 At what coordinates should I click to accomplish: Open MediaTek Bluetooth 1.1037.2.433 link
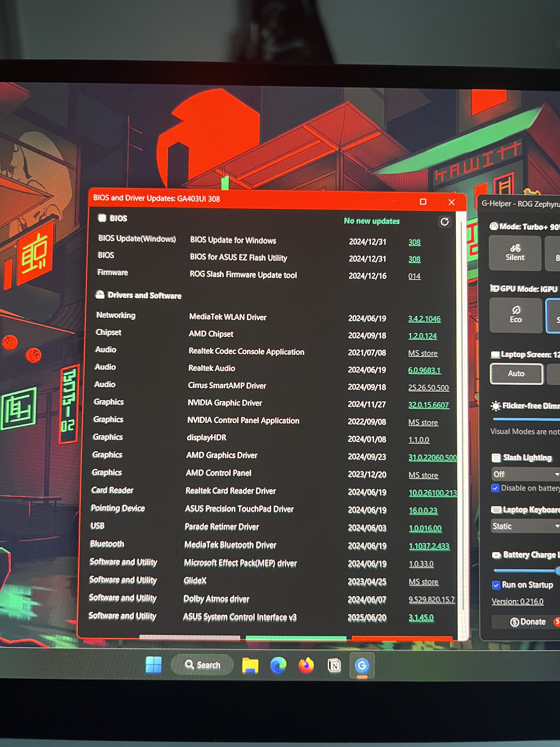[x=429, y=546]
